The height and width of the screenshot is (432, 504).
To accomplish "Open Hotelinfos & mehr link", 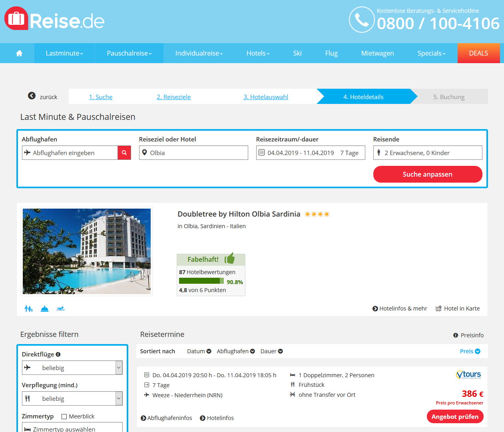I will 400,309.
